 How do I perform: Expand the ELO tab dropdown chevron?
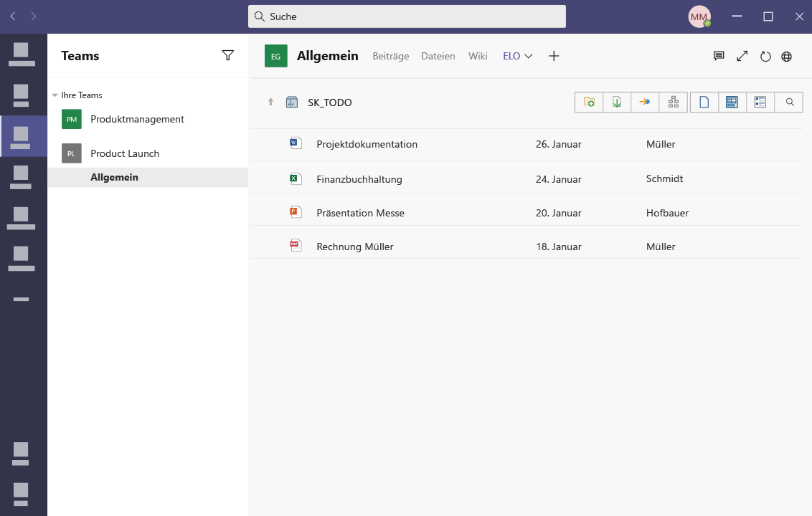(x=528, y=56)
